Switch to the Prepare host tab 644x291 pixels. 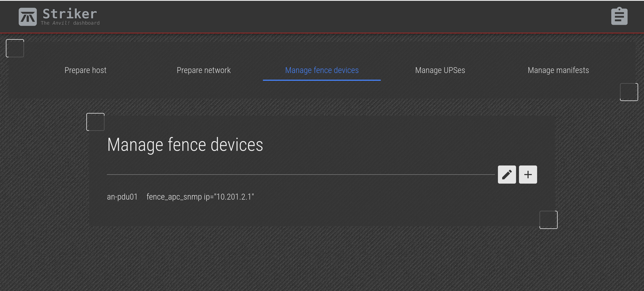tap(85, 70)
